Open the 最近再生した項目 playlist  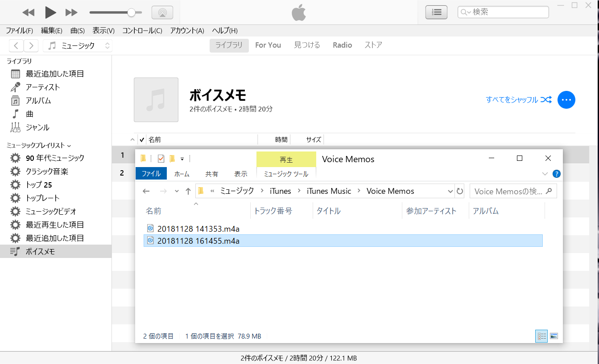56,225
